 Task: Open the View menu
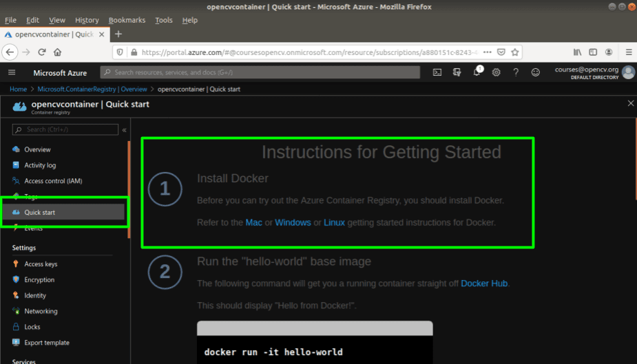click(x=57, y=20)
